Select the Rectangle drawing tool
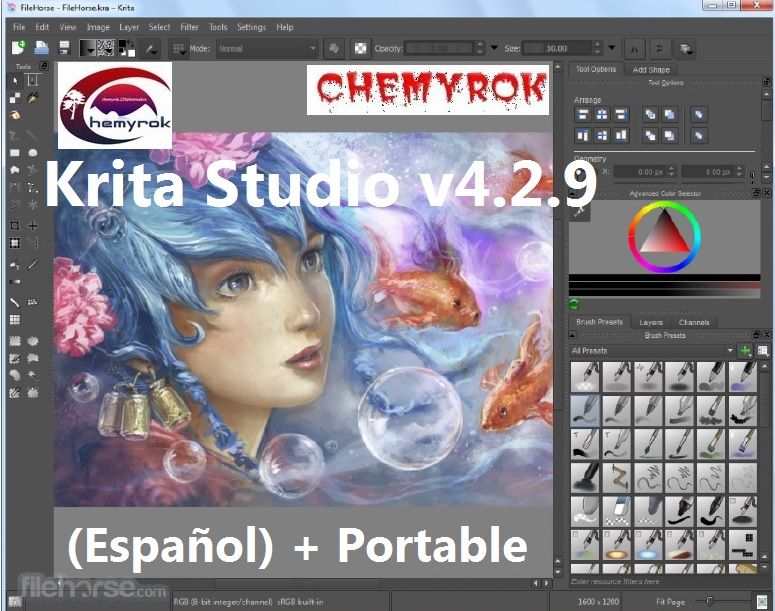This screenshot has height=611, width=775. 15,153
